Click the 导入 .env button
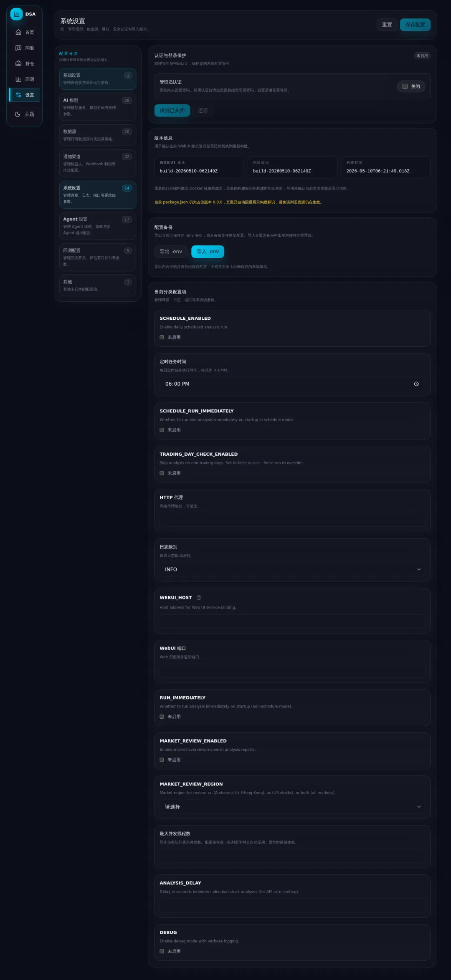Viewport: 451px width, 980px height. pyautogui.click(x=208, y=252)
